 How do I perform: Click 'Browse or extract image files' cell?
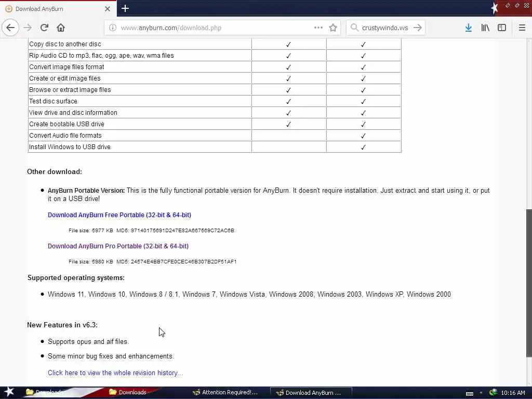click(139, 90)
